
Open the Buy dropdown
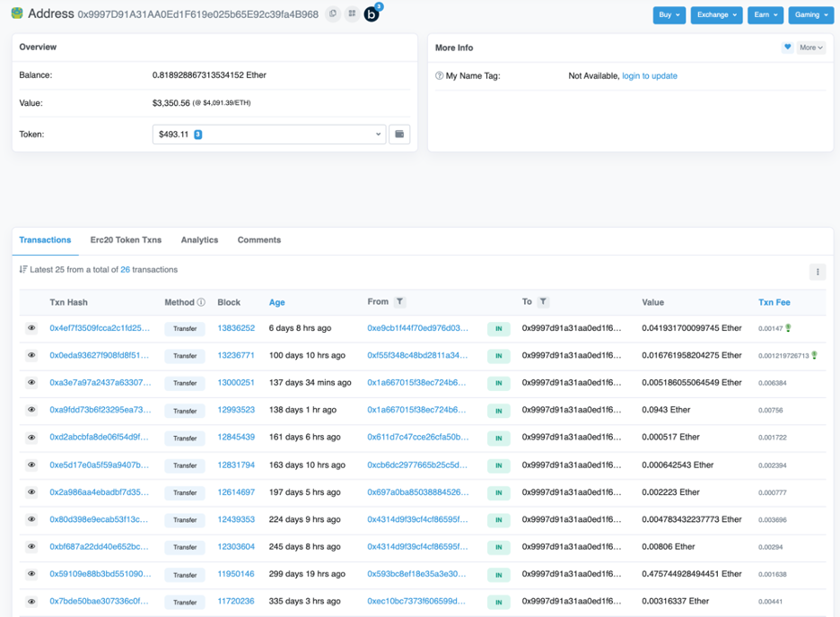pyautogui.click(x=669, y=15)
